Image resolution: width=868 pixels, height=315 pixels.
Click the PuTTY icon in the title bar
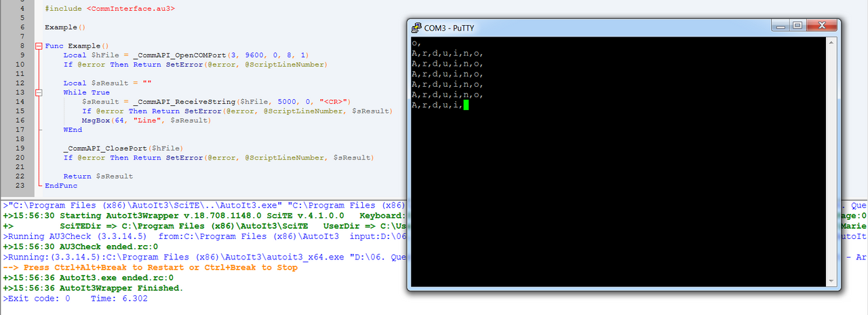[416, 27]
